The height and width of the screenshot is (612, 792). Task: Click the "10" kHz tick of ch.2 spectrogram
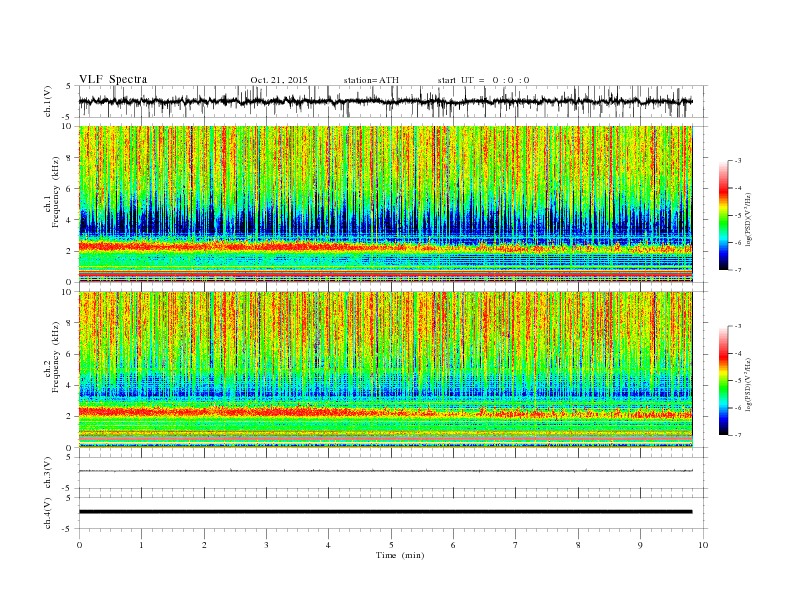[x=69, y=292]
